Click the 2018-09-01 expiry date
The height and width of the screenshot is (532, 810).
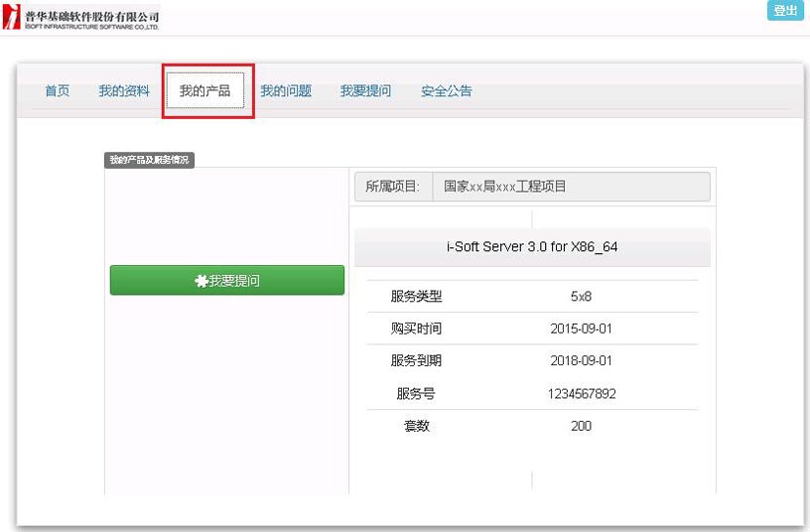point(581,360)
